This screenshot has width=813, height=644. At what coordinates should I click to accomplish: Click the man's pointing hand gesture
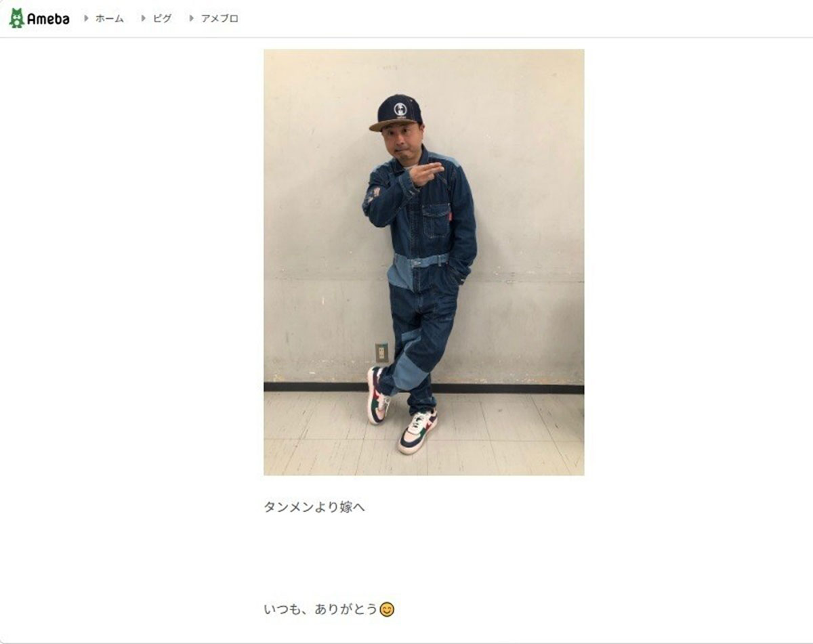tap(426, 173)
